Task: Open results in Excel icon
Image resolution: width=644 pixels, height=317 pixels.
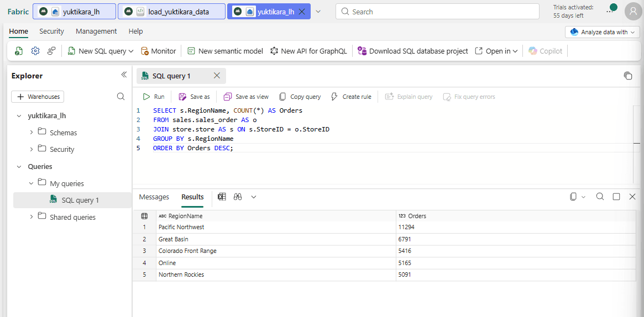Action: pos(222,197)
